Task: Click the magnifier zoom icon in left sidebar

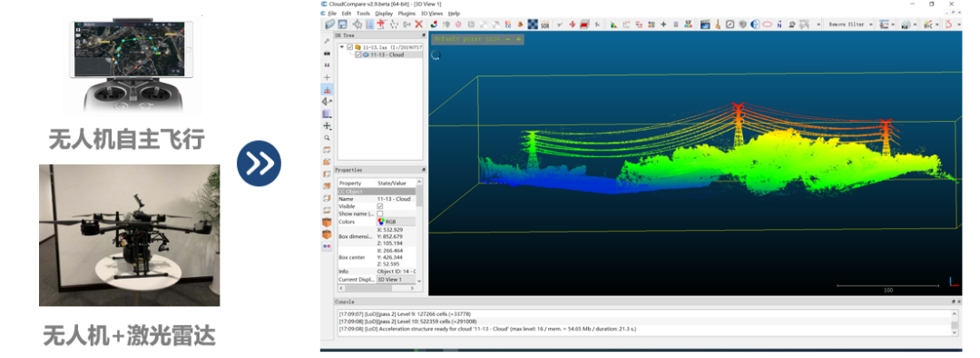Action: (x=327, y=138)
